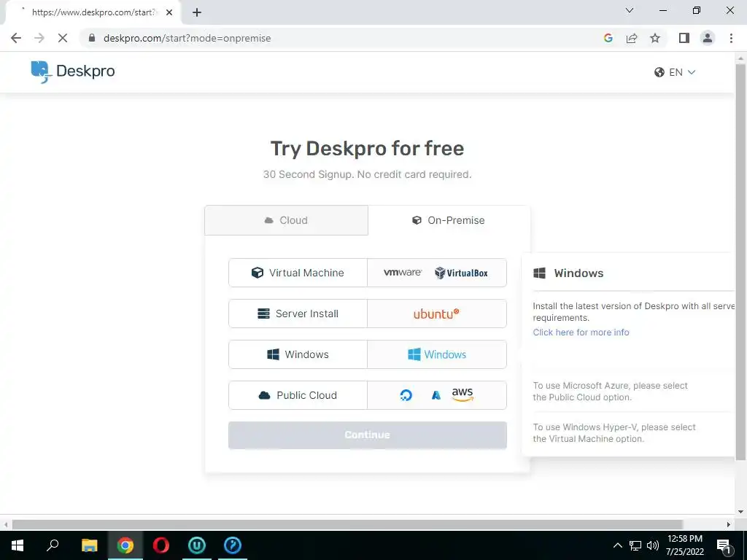Bookmark this tab with star
747x560 pixels.
pos(655,38)
